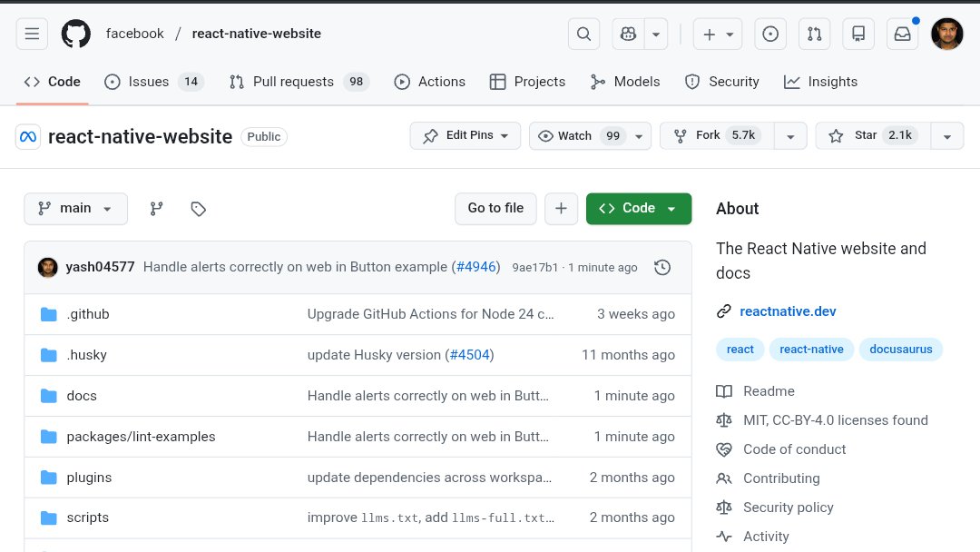Image resolution: width=980 pixels, height=552 pixels.
Task: Go to GitHub homepage via Octocat logo
Action: (x=75, y=34)
